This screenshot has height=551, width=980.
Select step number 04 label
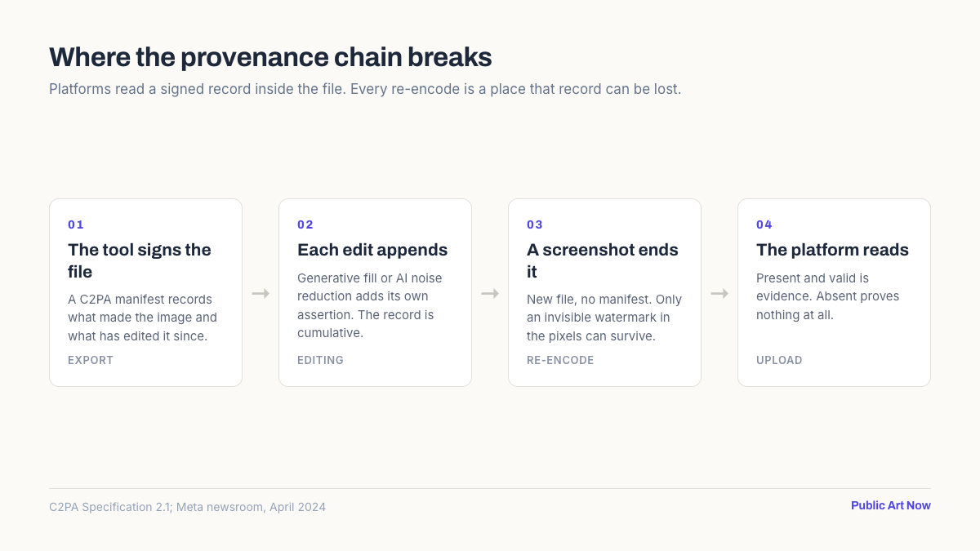pyautogui.click(x=764, y=224)
